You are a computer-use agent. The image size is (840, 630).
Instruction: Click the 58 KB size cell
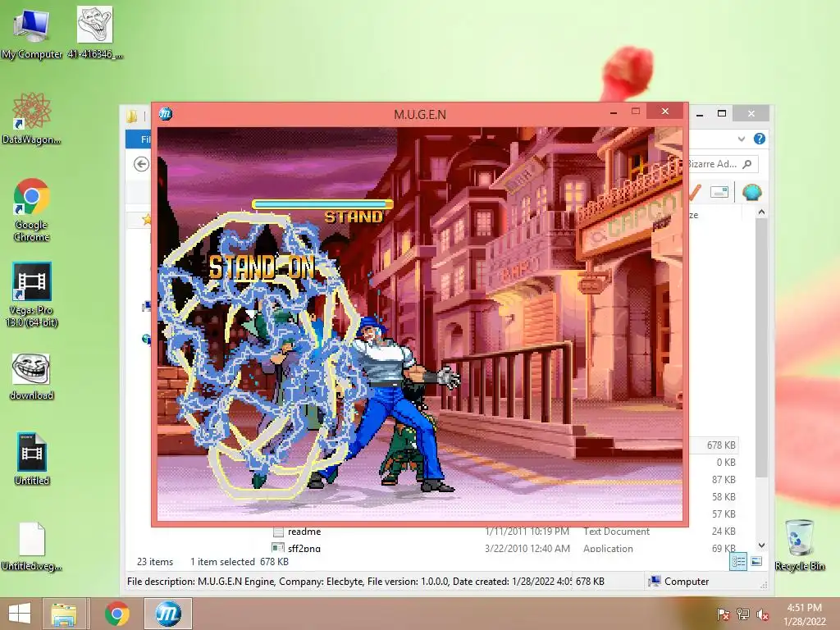click(724, 496)
